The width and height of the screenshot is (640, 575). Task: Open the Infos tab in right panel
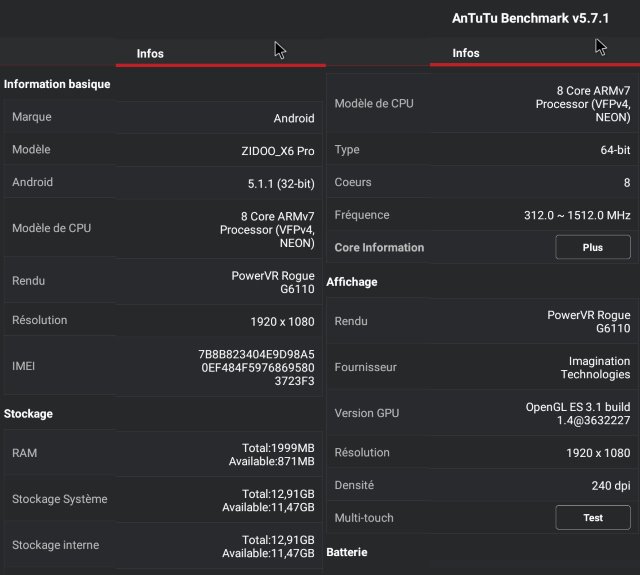[466, 53]
